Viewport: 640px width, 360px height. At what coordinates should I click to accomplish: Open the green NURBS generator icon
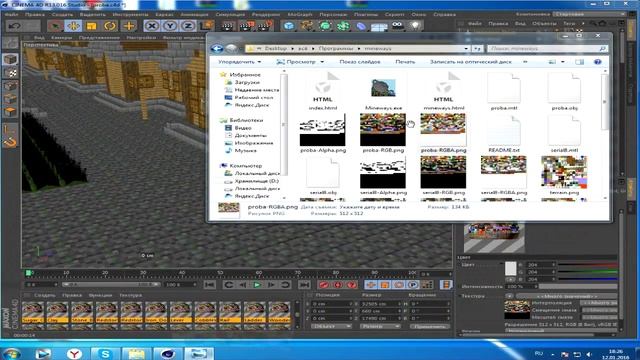pyautogui.click(x=325, y=26)
